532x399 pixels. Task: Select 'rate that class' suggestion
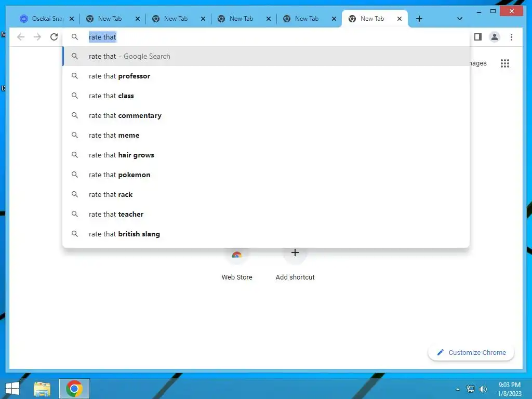click(x=267, y=96)
